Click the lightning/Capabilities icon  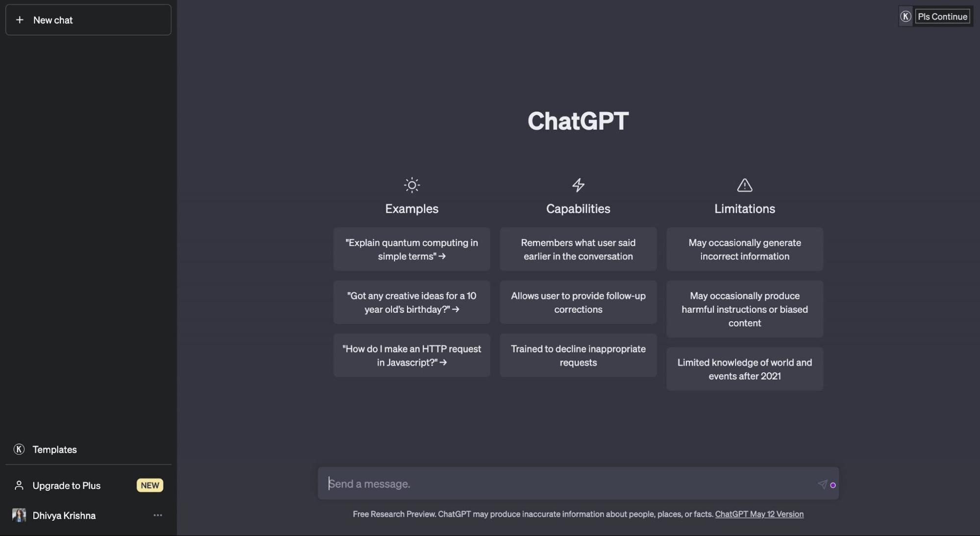tap(578, 184)
